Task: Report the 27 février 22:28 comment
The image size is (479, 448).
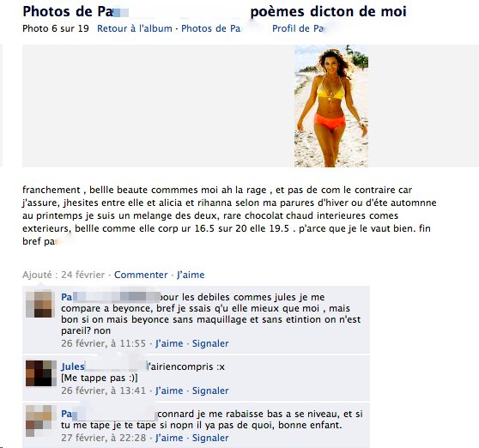Action: 210,438
